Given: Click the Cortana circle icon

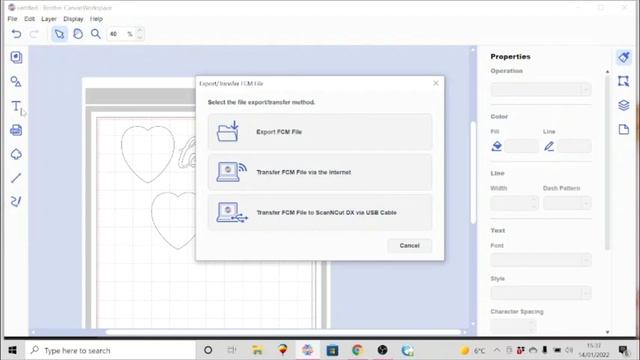Looking at the screenshot, I should click(x=208, y=350).
